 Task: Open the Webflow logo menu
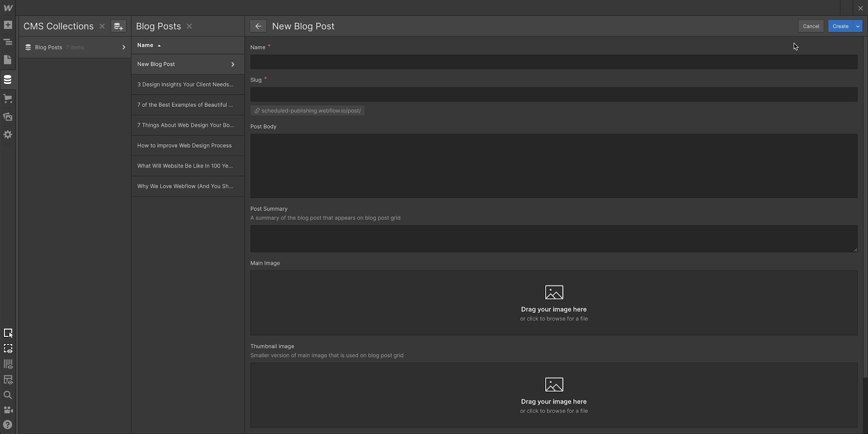[8, 8]
